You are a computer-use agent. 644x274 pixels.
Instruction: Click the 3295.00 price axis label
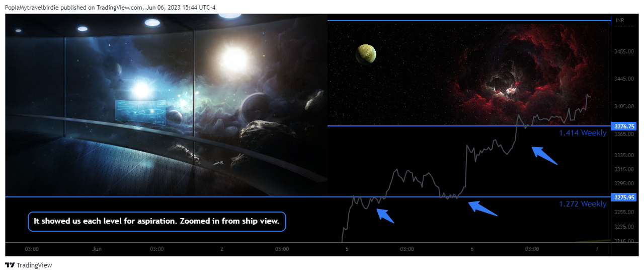[x=624, y=183]
